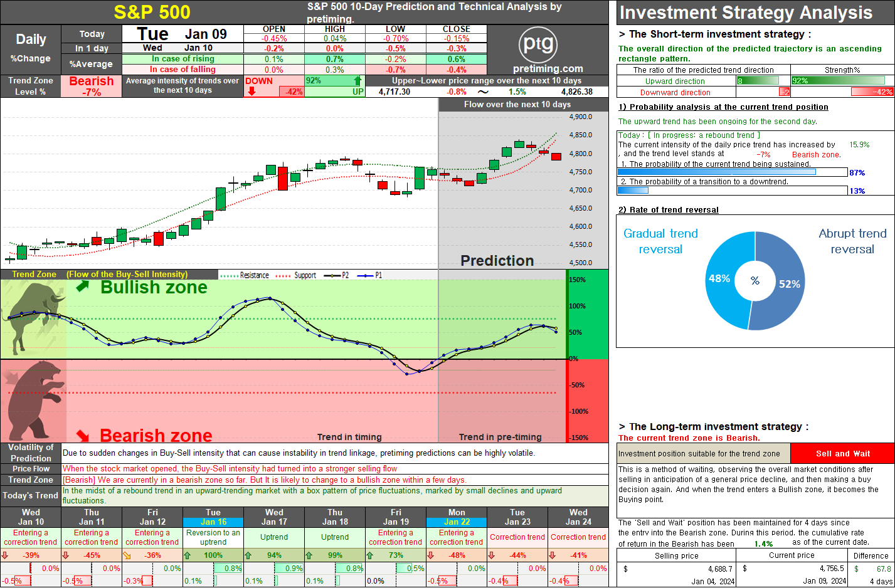
Task: Click the Today's Trend row label
Action: click(x=31, y=495)
